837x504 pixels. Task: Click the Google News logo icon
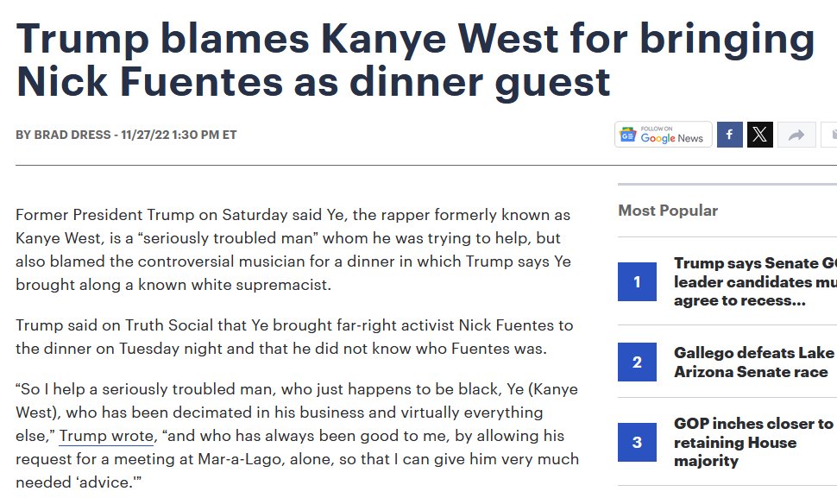(x=628, y=135)
